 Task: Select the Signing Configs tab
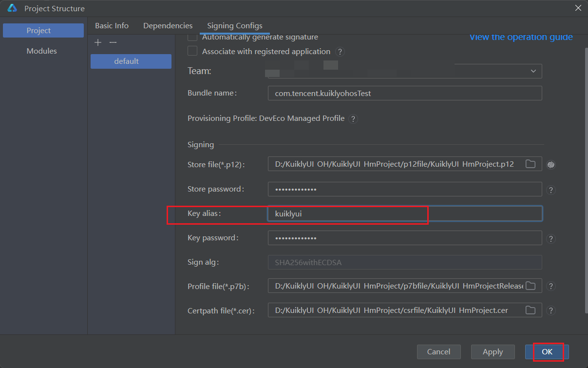click(235, 26)
